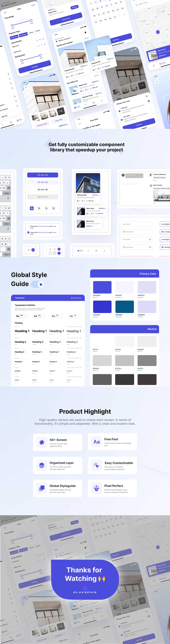The image size is (170, 644).
Task: Open See all beside Nearby your location
Action: click(86, 38)
